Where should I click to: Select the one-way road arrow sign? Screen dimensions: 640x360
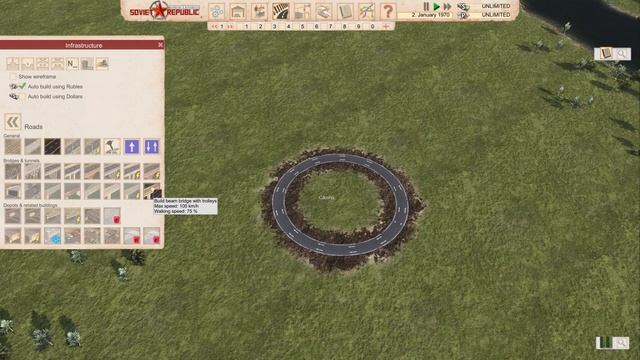point(131,147)
